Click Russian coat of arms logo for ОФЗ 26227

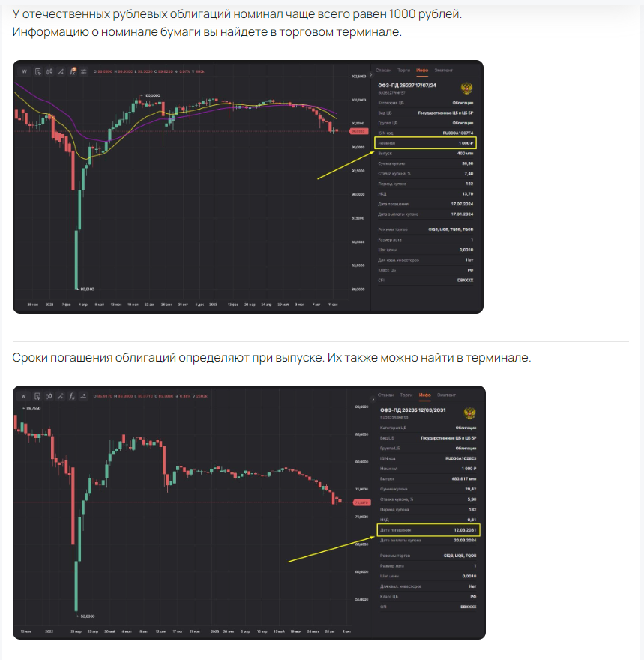tap(469, 88)
